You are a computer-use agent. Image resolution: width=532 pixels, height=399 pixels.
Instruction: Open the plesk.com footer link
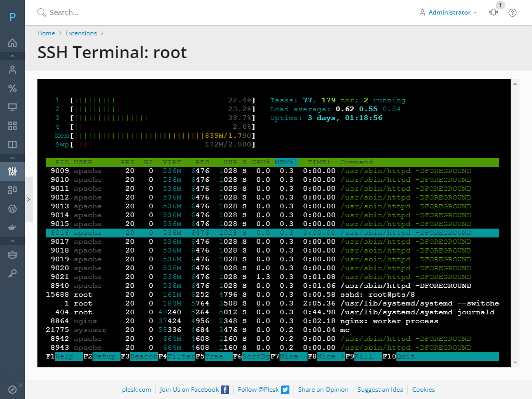coord(137,389)
